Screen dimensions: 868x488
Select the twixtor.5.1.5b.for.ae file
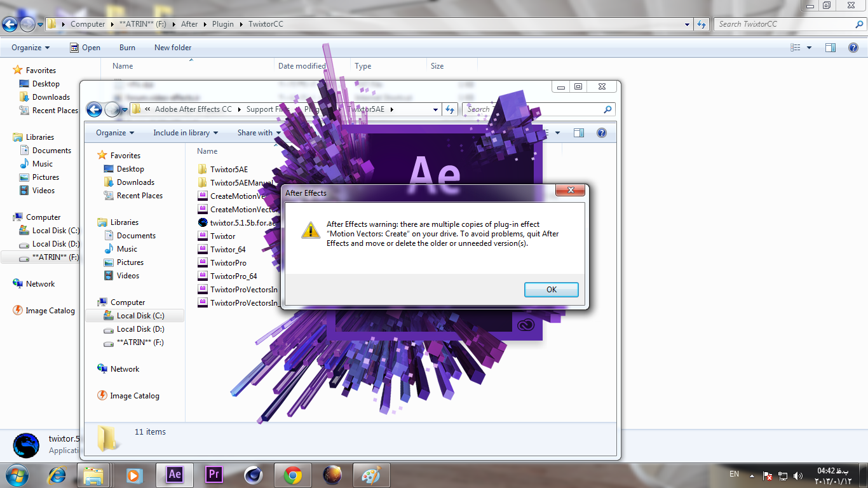tap(237, 222)
